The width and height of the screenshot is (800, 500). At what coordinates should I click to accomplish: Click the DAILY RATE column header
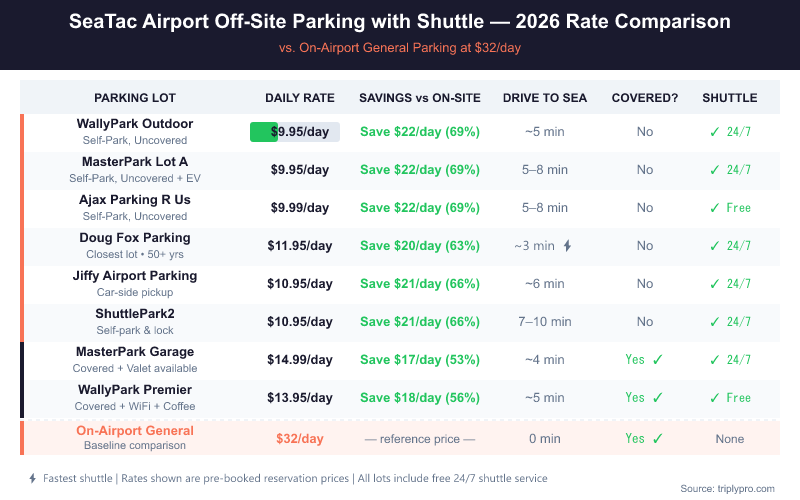(299, 98)
